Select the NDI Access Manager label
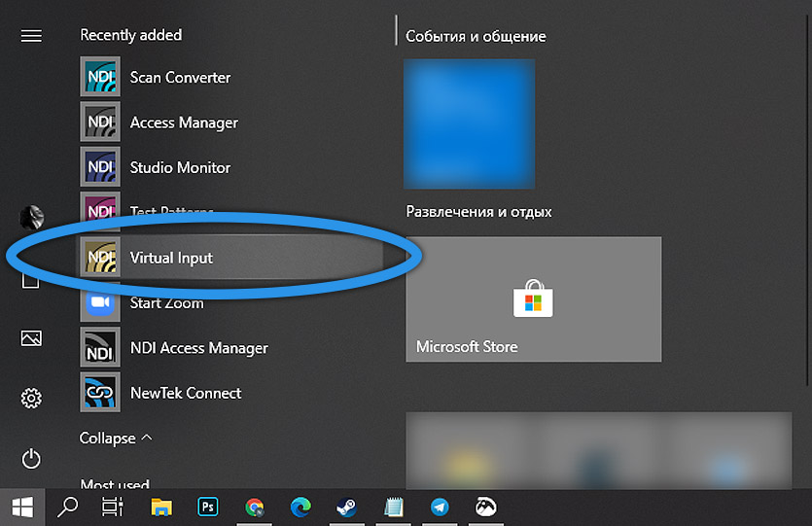812x526 pixels. tap(199, 348)
